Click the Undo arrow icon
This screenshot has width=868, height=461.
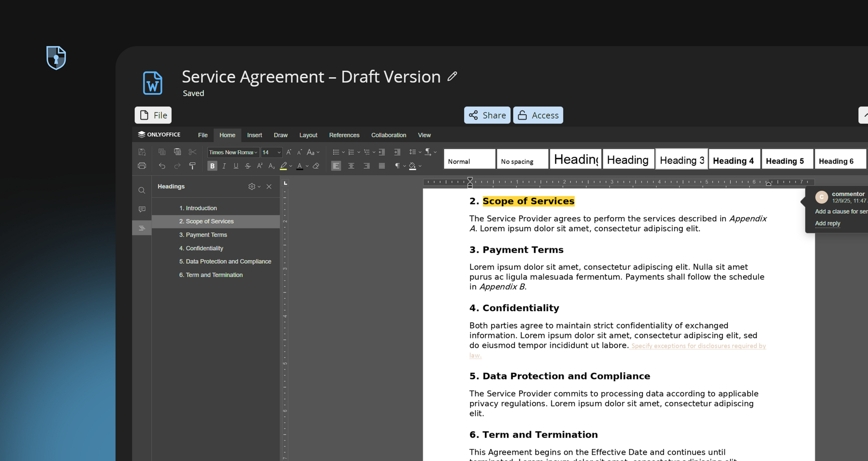coord(163,166)
